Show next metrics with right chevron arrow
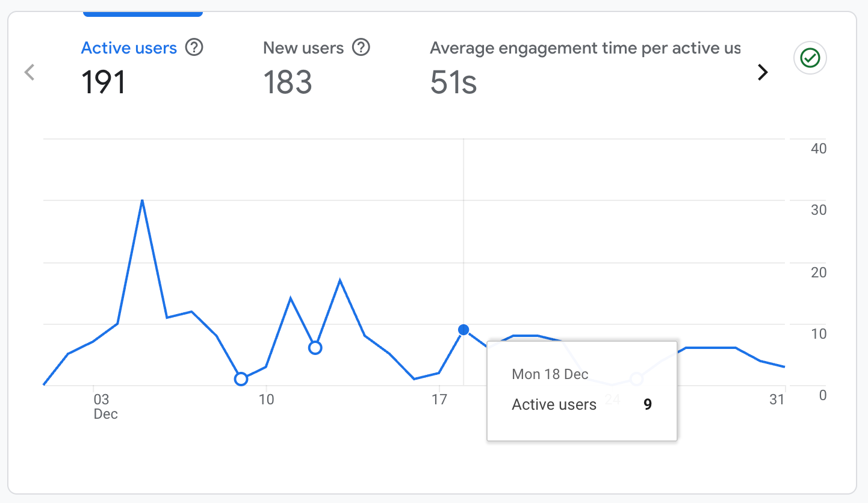 [763, 72]
